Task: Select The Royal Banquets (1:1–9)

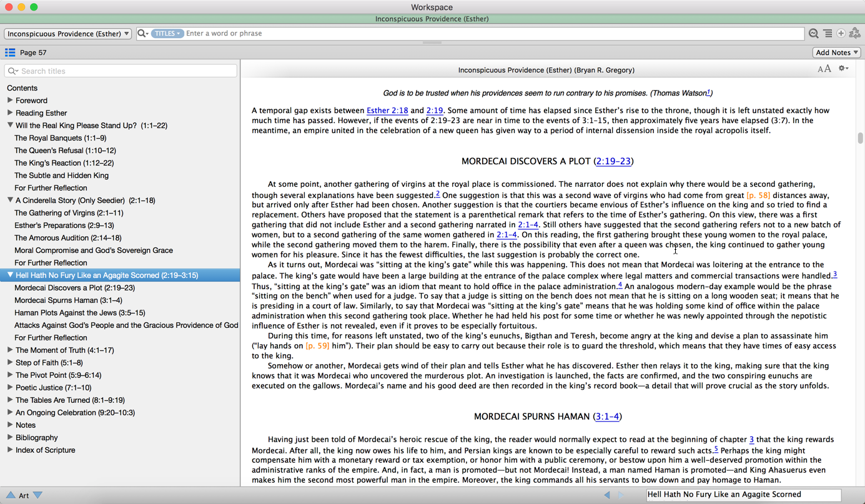Action: 60,138
